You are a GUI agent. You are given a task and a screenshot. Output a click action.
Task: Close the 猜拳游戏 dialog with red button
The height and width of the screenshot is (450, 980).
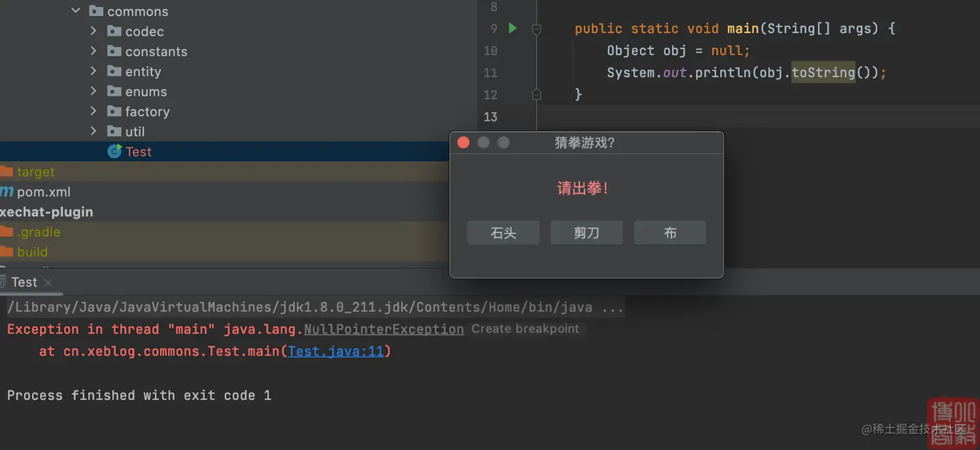[x=463, y=142]
